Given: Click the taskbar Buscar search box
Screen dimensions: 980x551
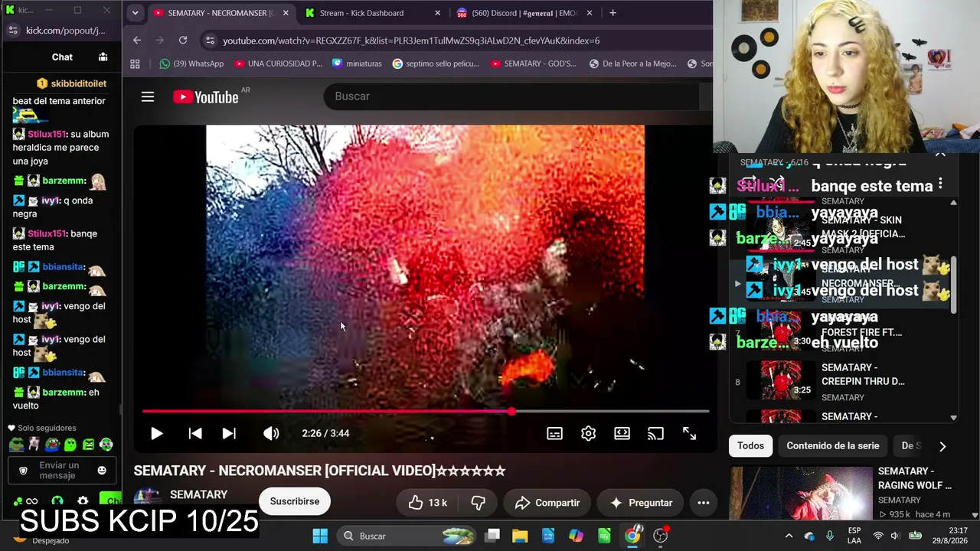Looking at the screenshot, I should click(x=408, y=536).
